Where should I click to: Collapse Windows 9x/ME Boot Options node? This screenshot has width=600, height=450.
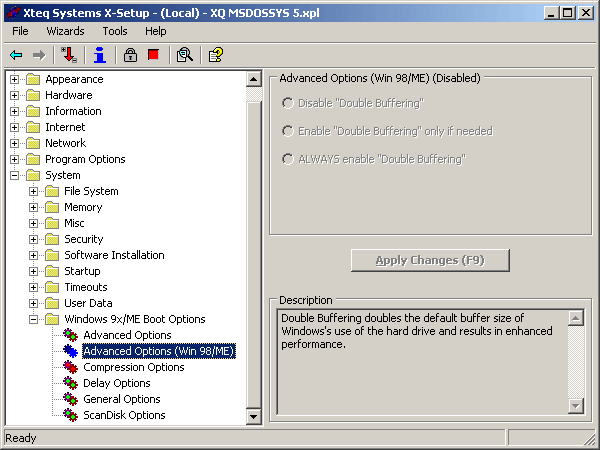pos(34,320)
